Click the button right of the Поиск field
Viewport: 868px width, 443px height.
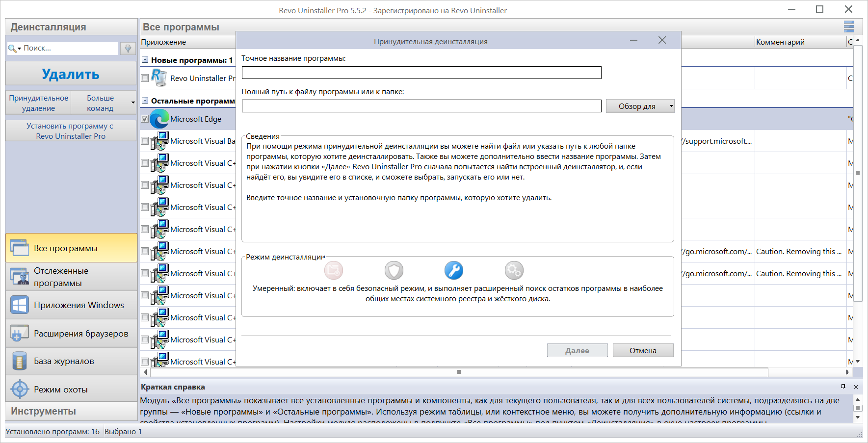click(x=128, y=48)
